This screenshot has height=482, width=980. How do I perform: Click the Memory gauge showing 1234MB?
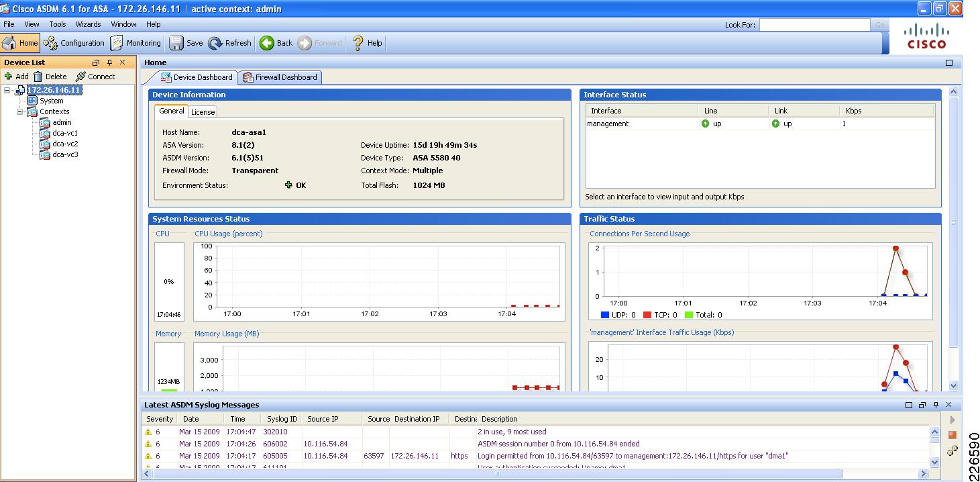(169, 367)
